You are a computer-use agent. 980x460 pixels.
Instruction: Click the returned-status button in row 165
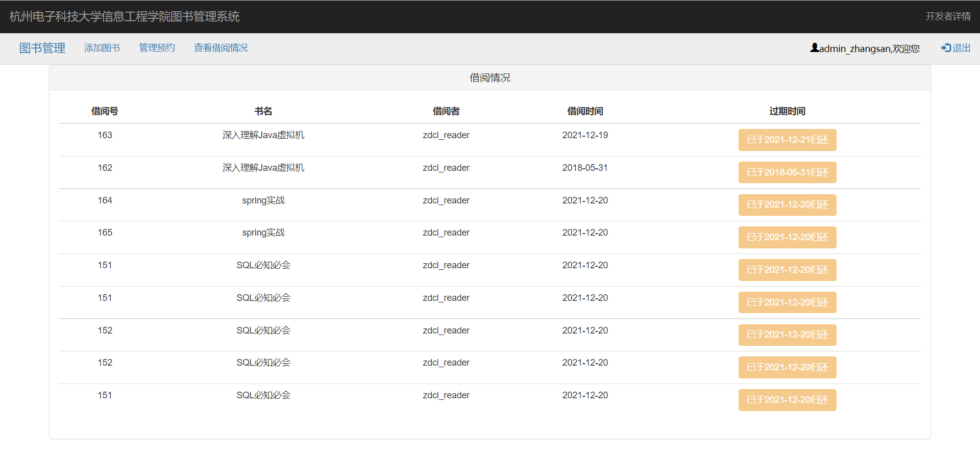(788, 237)
